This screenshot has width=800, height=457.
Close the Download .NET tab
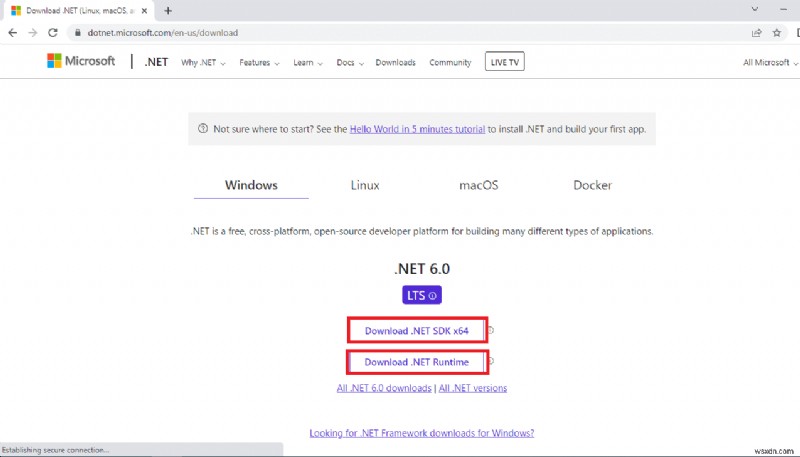tap(144, 10)
